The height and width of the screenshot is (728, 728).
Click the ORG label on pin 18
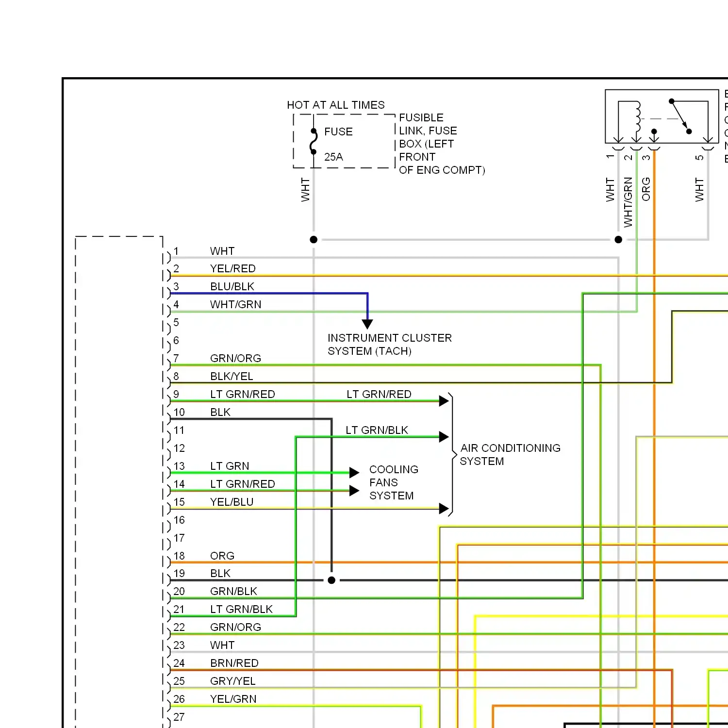(x=222, y=556)
